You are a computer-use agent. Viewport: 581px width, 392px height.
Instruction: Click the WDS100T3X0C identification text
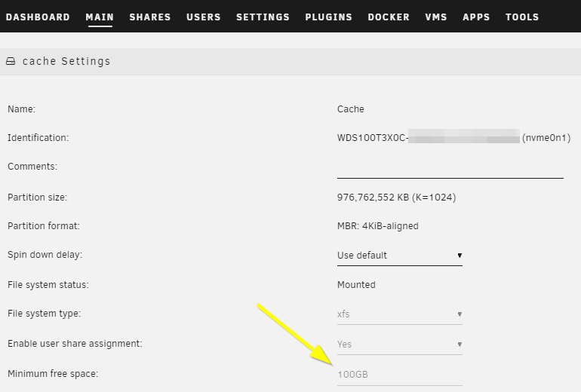(x=373, y=138)
